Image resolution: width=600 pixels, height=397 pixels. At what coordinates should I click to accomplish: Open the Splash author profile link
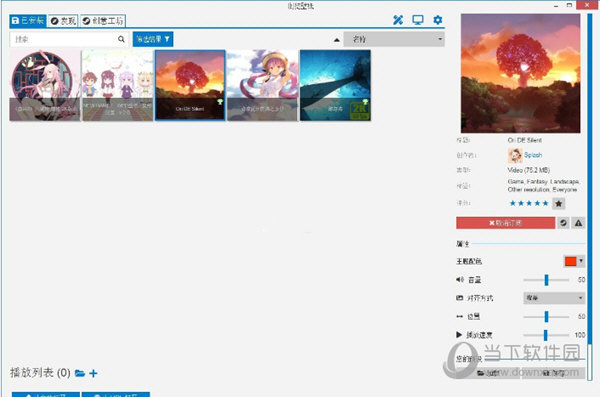pos(533,155)
